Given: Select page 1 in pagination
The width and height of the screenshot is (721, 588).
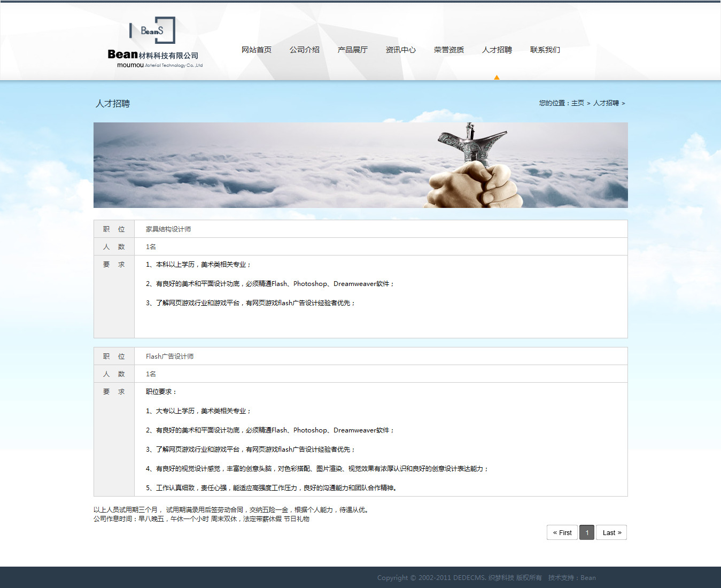Looking at the screenshot, I should pos(587,532).
